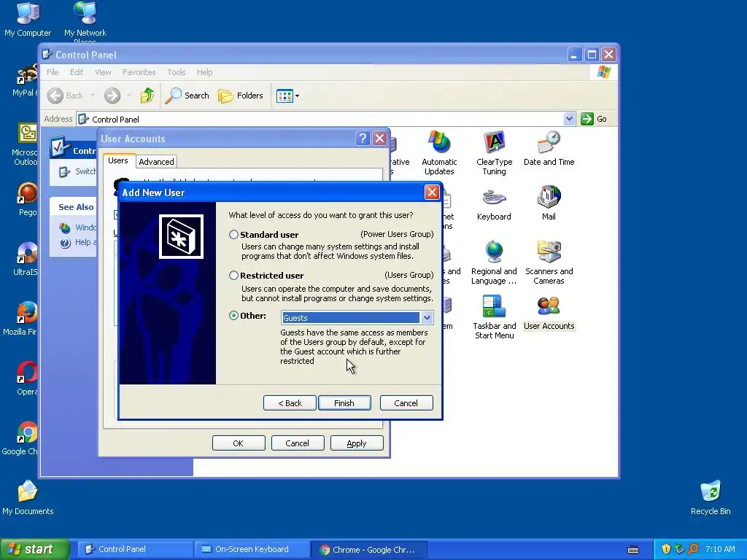
Task: Click the taskbar clock showing 7:10 AM
Action: pyautogui.click(x=720, y=550)
